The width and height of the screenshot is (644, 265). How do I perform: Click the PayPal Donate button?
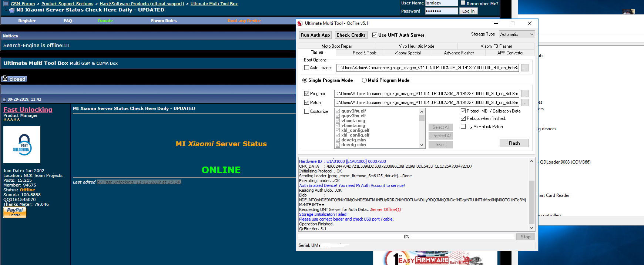pos(15,212)
